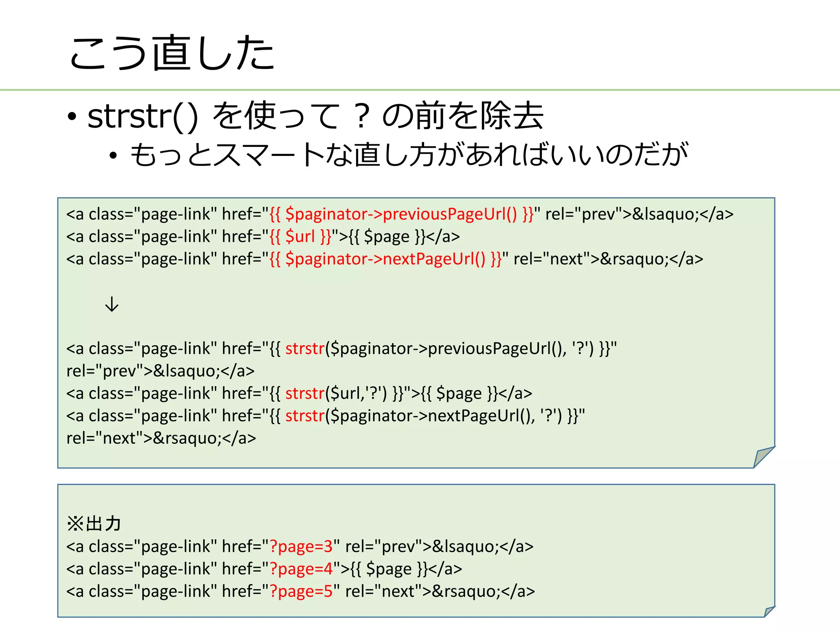Click the original code line containing $paginator->previousPageUrl() in red
The height and width of the screenshot is (630, 840).
tap(400, 214)
